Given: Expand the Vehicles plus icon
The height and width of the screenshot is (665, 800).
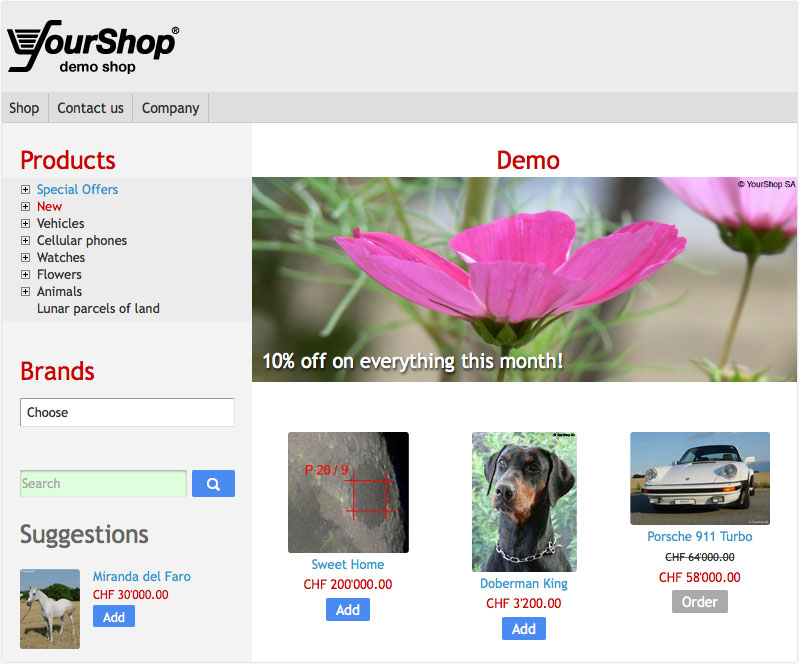Looking at the screenshot, I should tap(25, 224).
